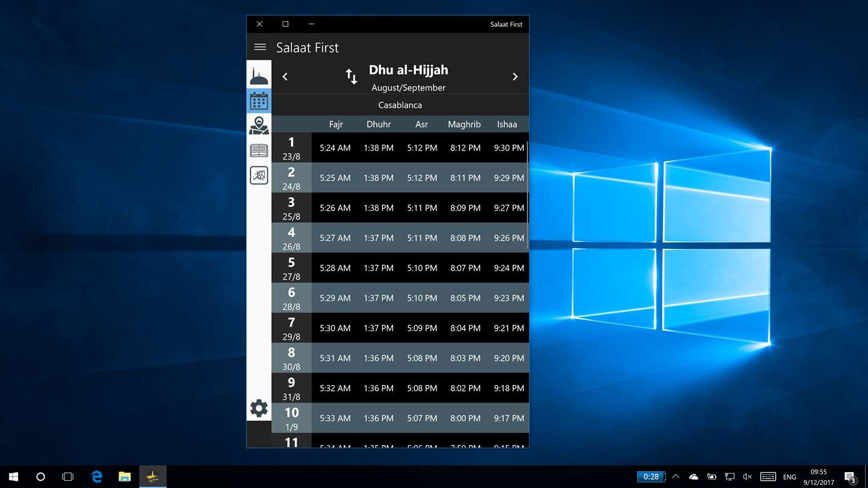Click the 5:31 AM Fajr time
The height and width of the screenshot is (488, 868).
pos(335,358)
